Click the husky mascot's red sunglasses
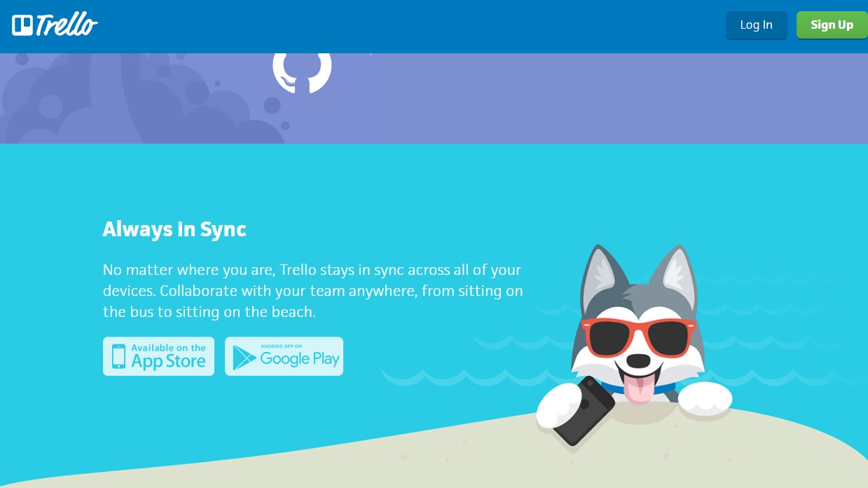The width and height of the screenshot is (868, 488). [638, 338]
